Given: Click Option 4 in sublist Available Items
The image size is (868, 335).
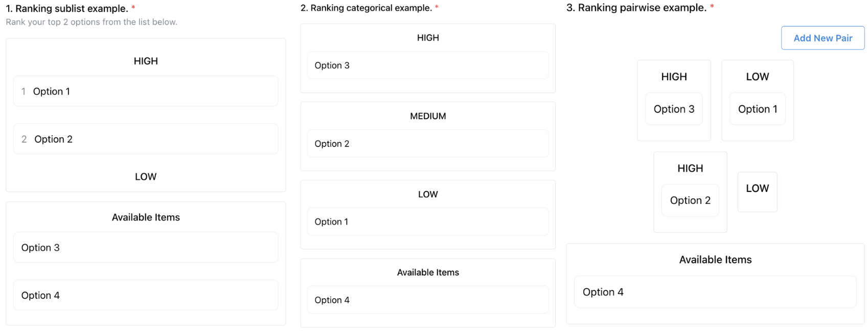Looking at the screenshot, I should [x=145, y=295].
